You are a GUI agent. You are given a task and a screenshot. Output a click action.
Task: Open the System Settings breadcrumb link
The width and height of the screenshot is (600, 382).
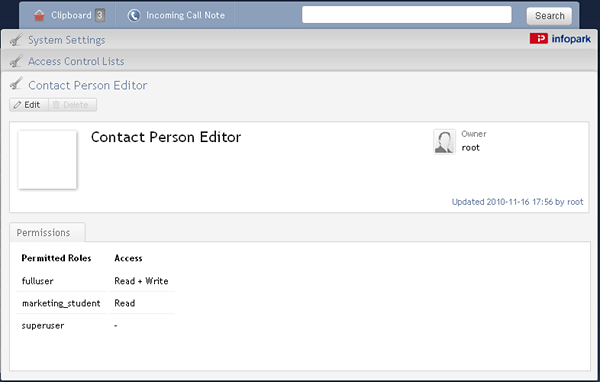[x=67, y=40]
